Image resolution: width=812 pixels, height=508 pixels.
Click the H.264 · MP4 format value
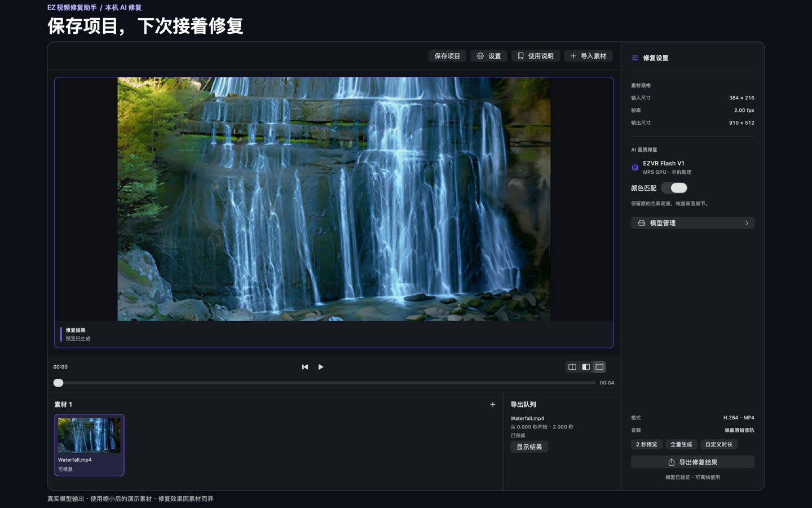(x=739, y=418)
